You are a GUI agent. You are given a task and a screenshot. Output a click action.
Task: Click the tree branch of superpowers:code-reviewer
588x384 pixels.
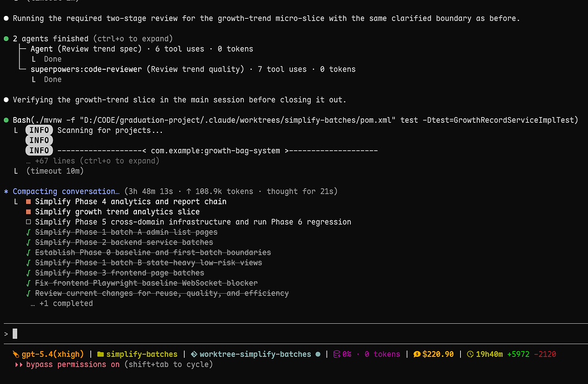point(23,69)
